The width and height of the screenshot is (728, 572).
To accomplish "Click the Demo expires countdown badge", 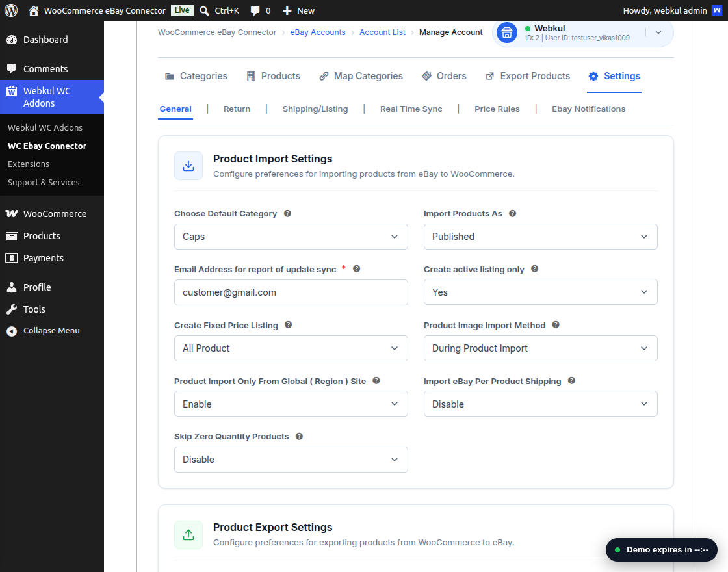I will [662, 550].
